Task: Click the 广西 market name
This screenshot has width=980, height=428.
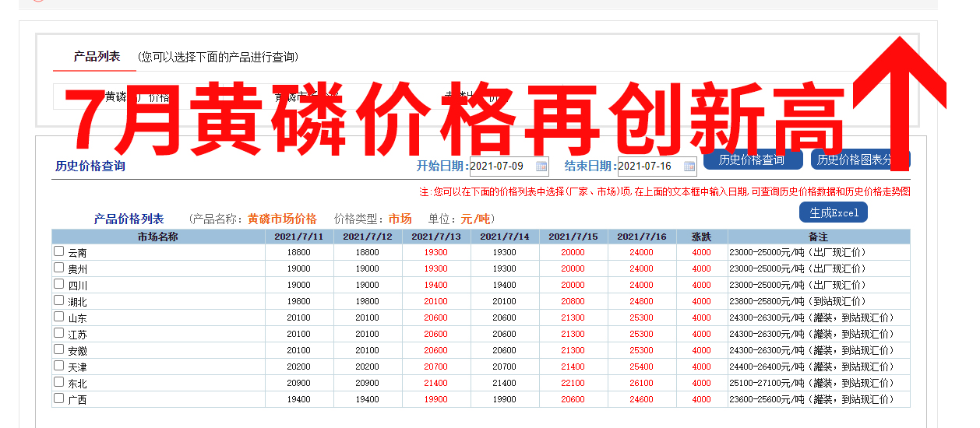Action: coord(77,400)
